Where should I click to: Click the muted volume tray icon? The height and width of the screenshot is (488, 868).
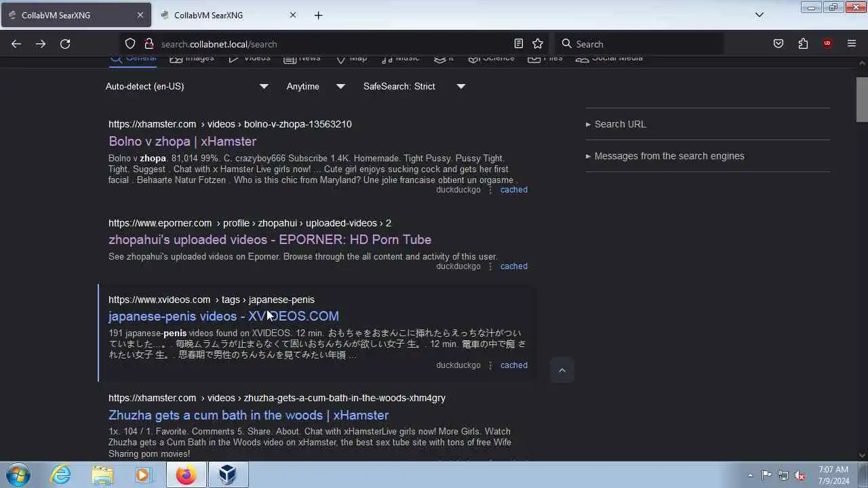[800, 475]
